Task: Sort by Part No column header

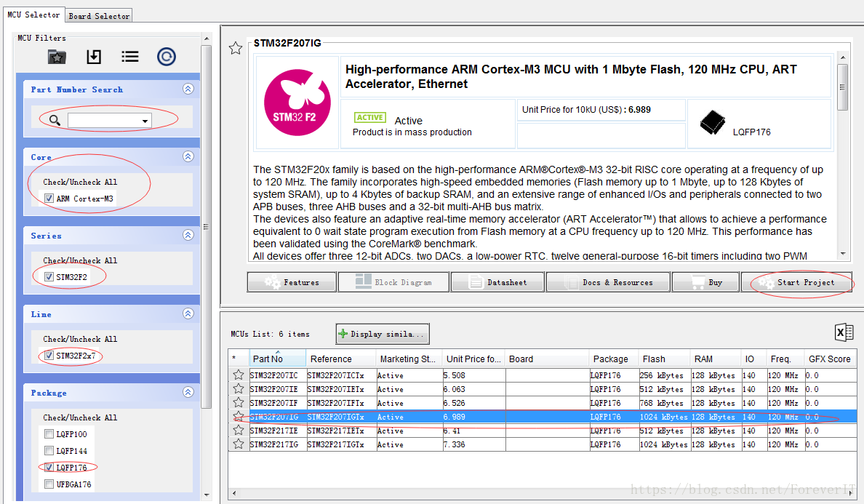Action: click(277, 359)
